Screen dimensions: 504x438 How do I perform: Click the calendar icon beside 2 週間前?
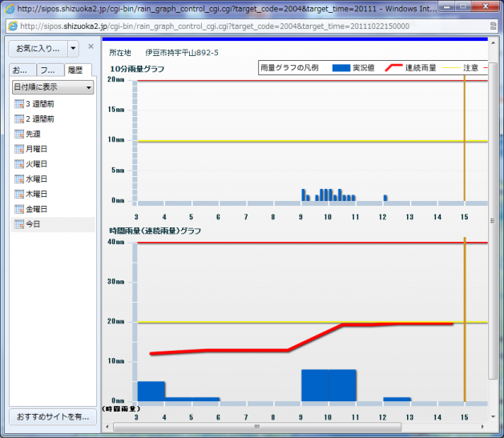click(19, 119)
